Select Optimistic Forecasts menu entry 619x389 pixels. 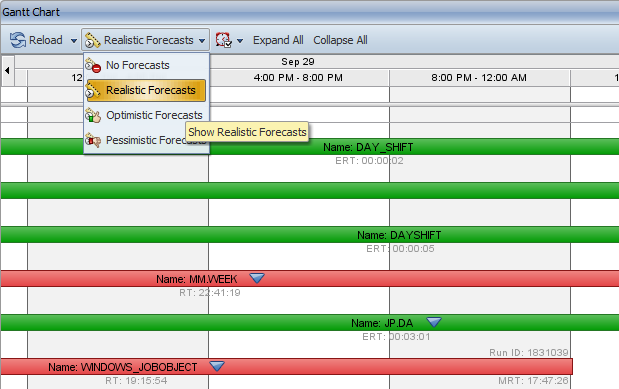[146, 115]
